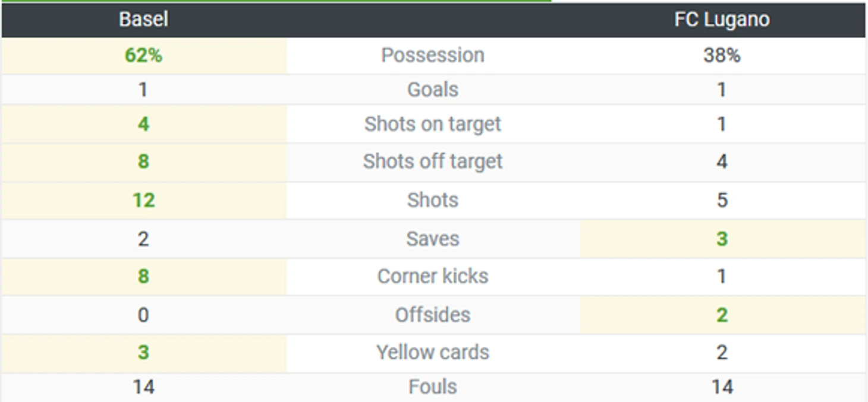Click FC Lugano's offsides value
Screen dimensions: 868x402
coord(722,315)
